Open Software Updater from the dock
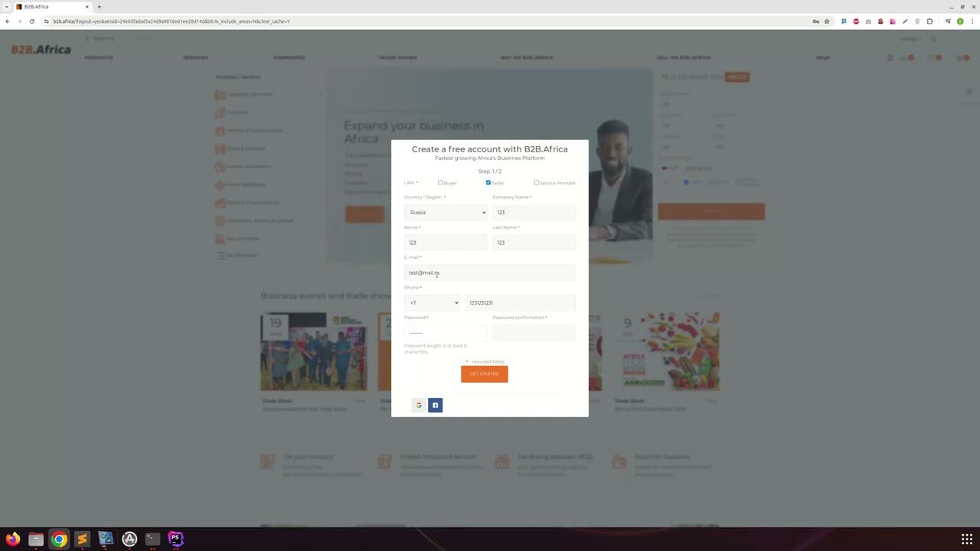Image resolution: width=980 pixels, height=551 pixels. point(129,539)
